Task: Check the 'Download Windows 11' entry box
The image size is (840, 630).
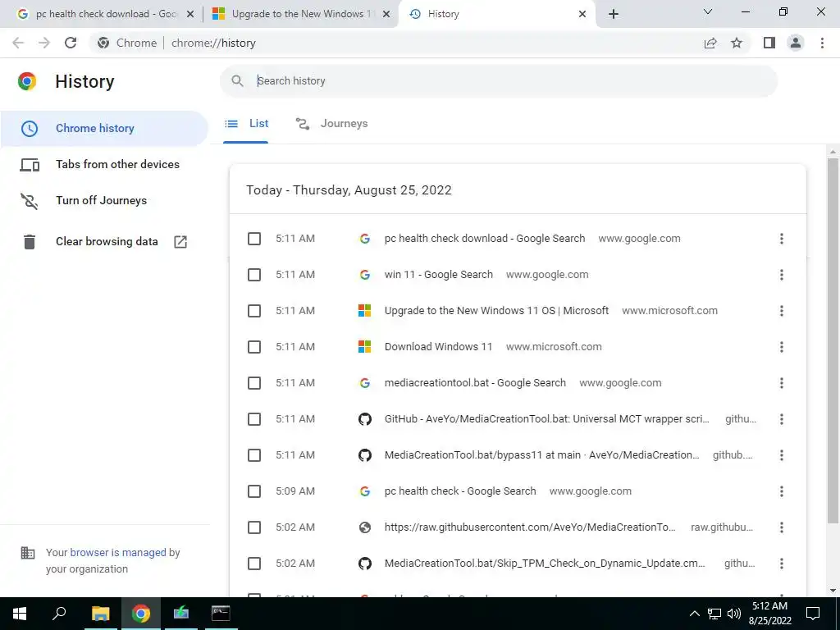Action: coord(254,347)
